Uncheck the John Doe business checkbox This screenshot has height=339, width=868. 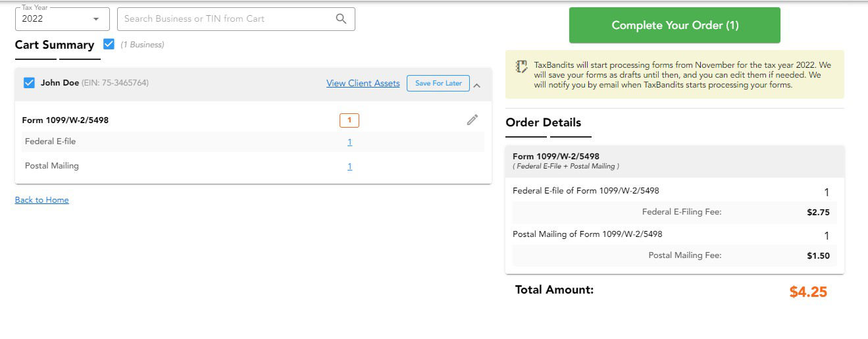(29, 83)
